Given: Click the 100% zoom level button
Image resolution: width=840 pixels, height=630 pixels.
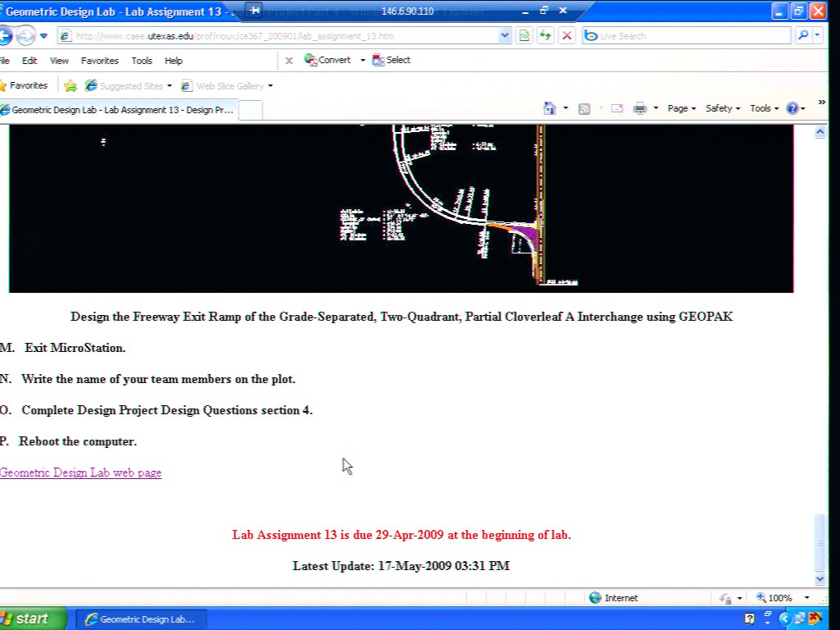Looking at the screenshot, I should coord(774,598).
